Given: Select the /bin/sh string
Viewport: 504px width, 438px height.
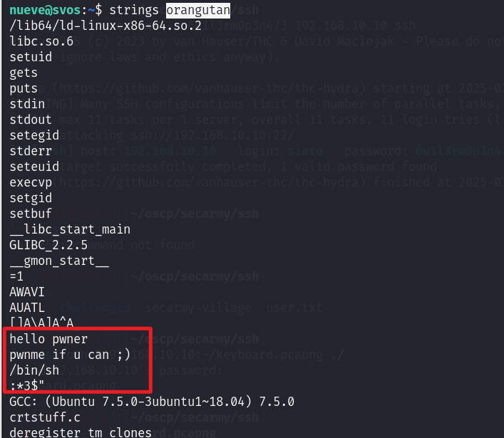Looking at the screenshot, I should click(x=34, y=370).
